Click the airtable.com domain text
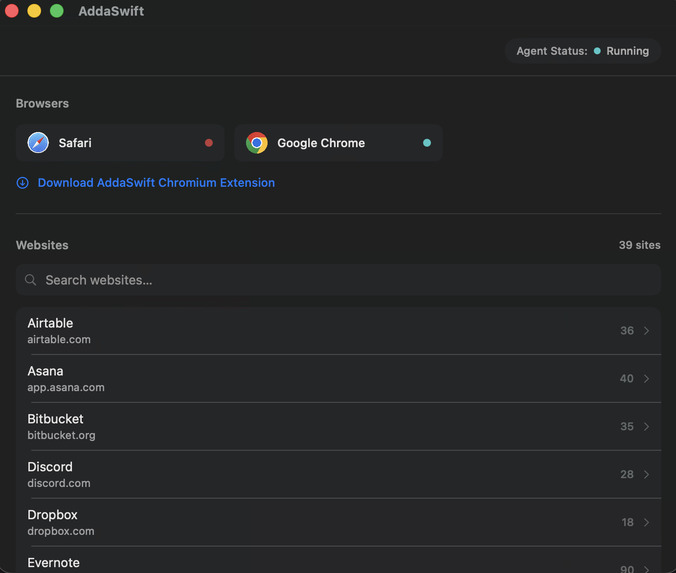This screenshot has width=676, height=573. [59, 339]
